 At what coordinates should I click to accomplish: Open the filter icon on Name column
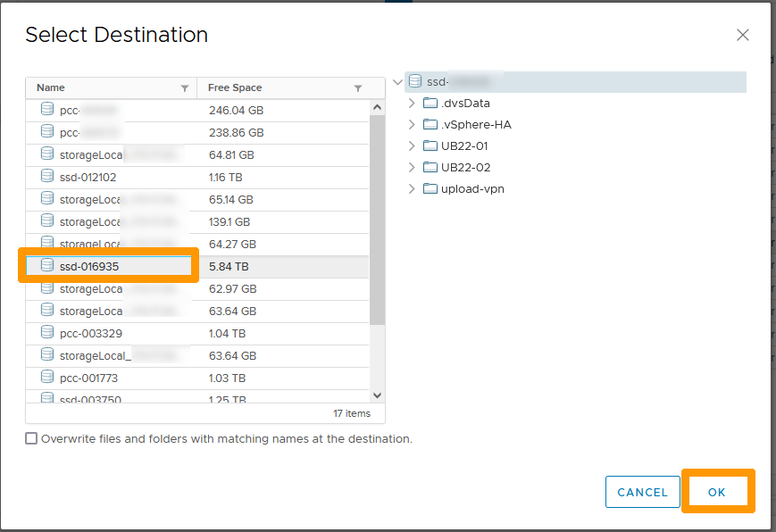tap(186, 87)
